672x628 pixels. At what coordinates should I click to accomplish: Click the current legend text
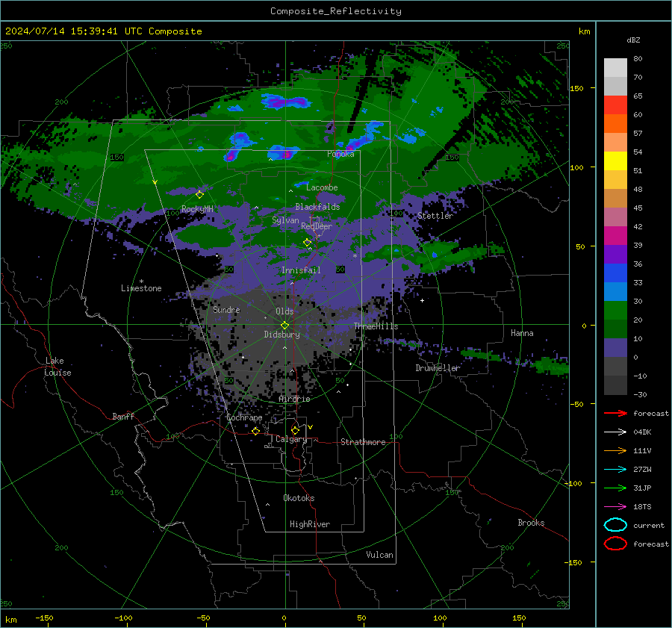[x=649, y=526]
